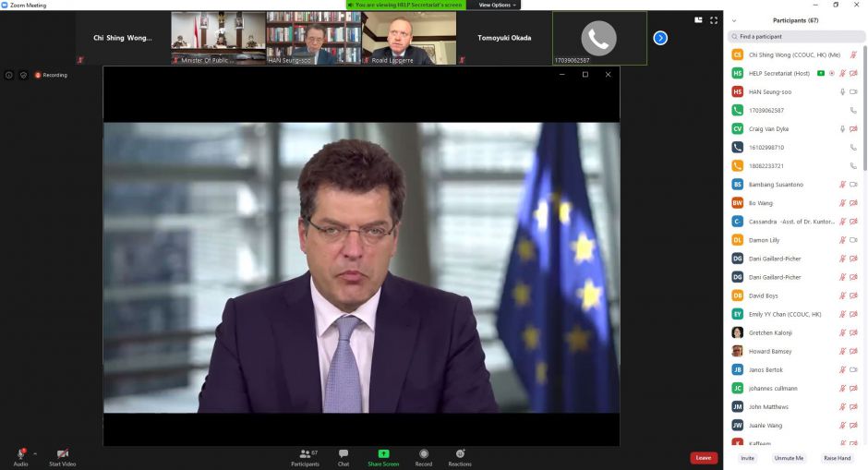This screenshot has height=470, width=868.
Task: Open the meeting information icon
Action: [9, 75]
